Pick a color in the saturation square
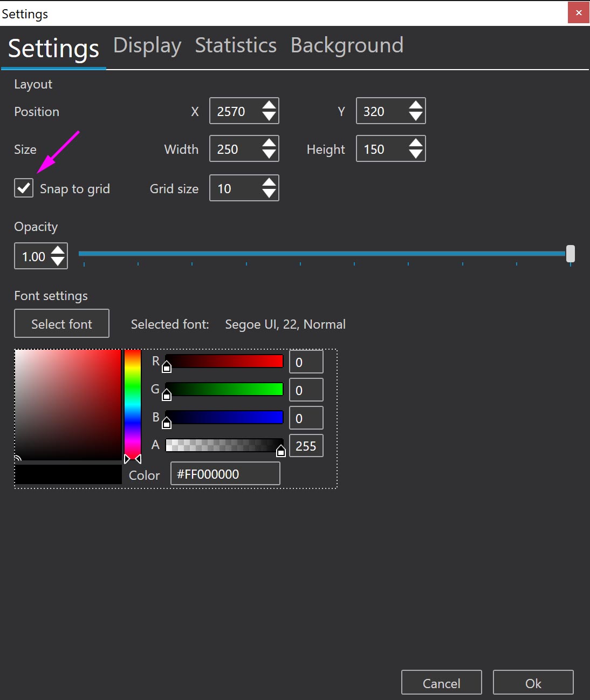Image resolution: width=590 pixels, height=700 pixels. [68, 404]
